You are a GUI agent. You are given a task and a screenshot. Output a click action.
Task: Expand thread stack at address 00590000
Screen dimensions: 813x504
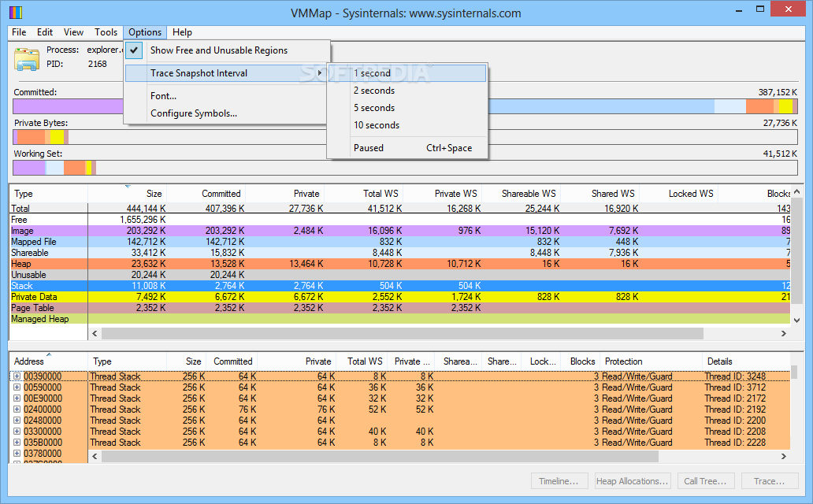pos(17,387)
